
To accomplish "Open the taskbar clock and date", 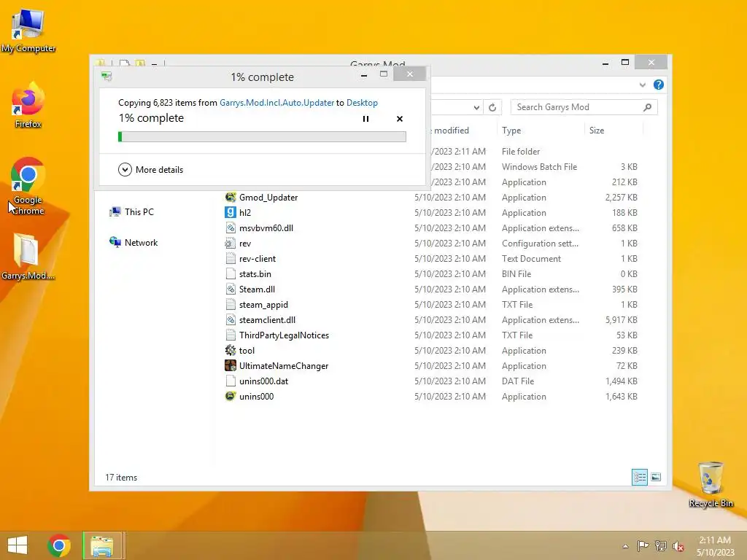I will [715, 546].
